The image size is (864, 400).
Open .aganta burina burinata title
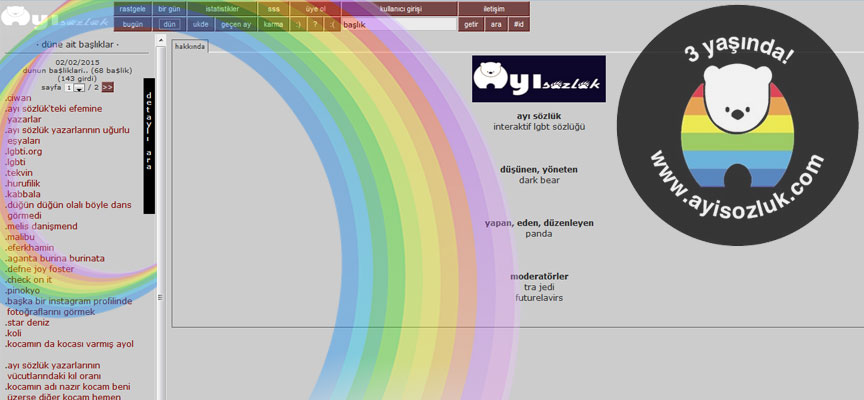[55, 258]
